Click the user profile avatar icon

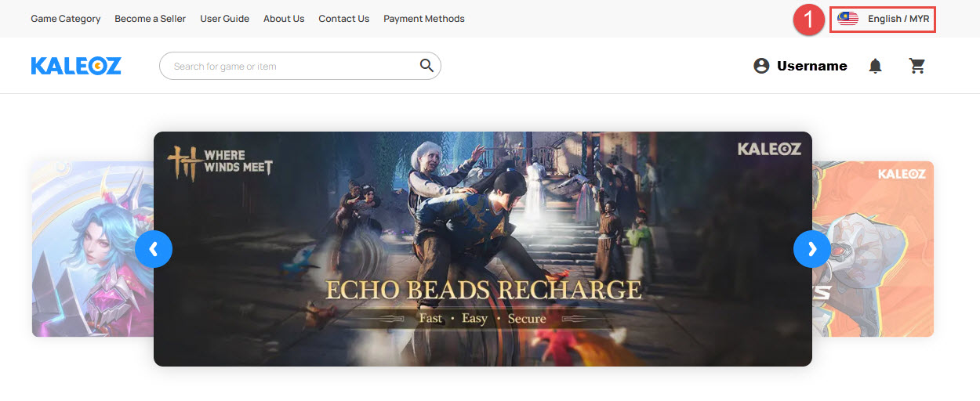[x=761, y=67]
